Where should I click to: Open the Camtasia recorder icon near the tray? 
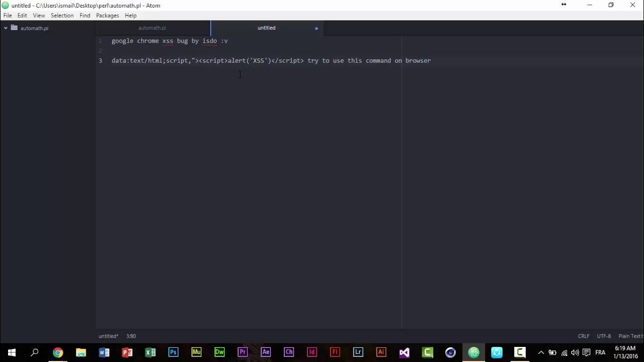click(x=520, y=352)
